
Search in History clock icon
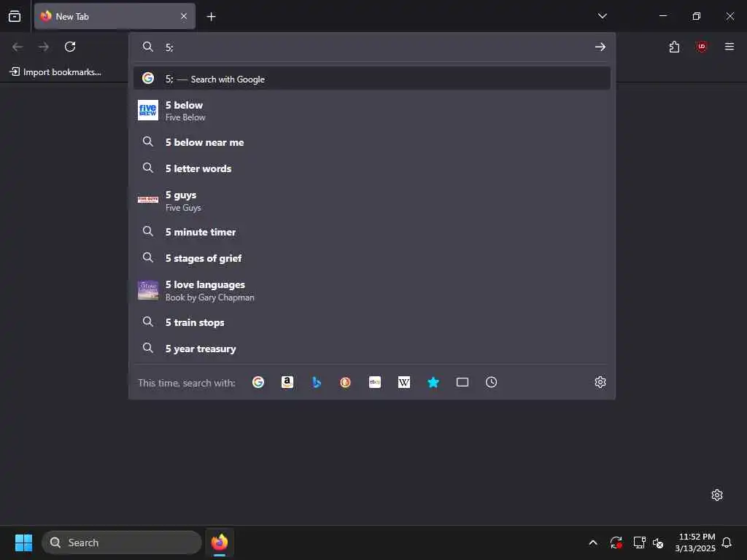(x=491, y=382)
